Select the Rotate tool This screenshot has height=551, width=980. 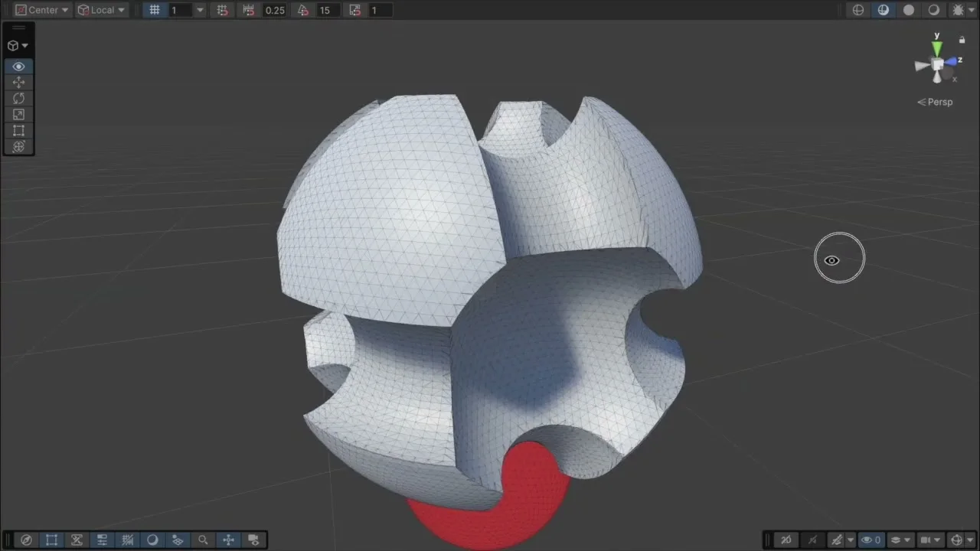click(x=18, y=99)
